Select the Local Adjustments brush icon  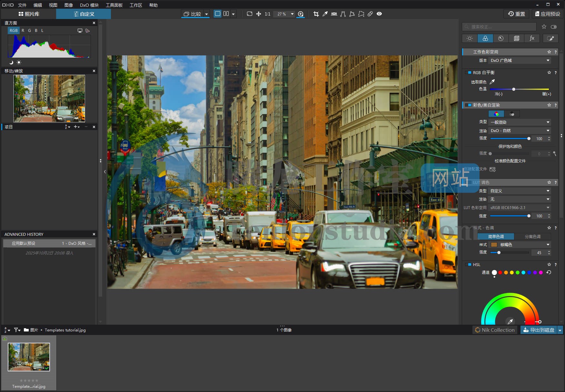click(550, 38)
